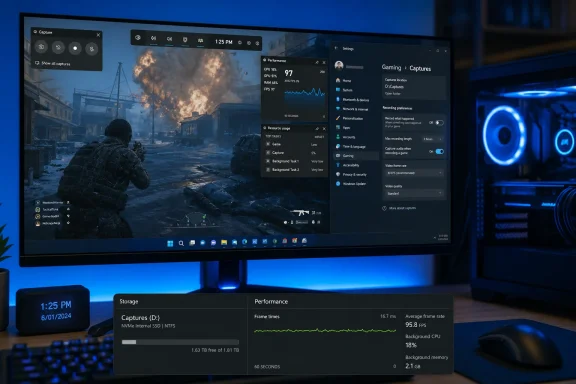Open Video quality Standard dropdown

click(414, 193)
